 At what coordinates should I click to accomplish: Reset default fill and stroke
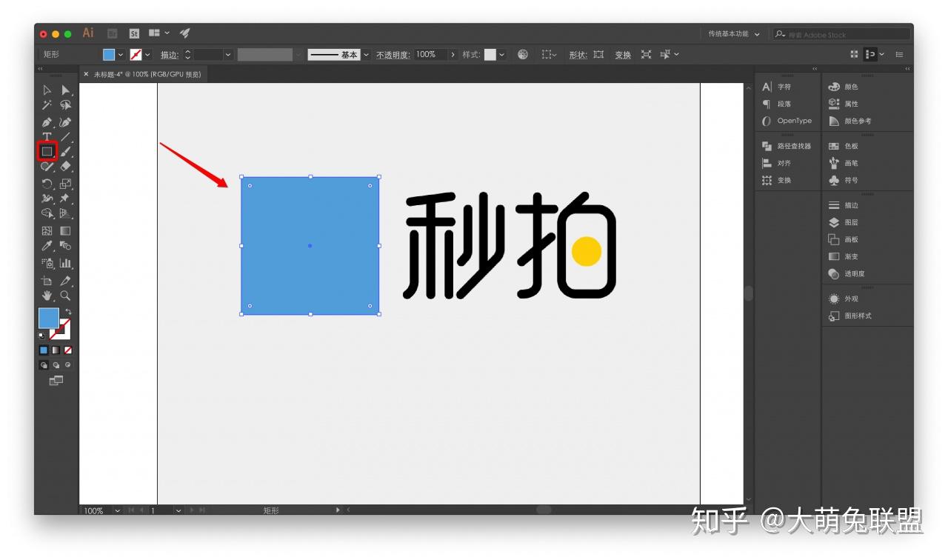(41, 336)
